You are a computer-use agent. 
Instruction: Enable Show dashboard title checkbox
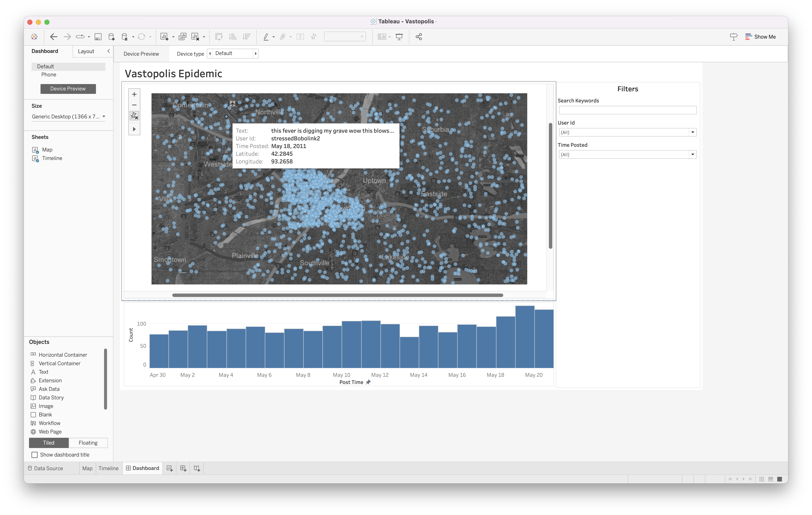tap(34, 455)
